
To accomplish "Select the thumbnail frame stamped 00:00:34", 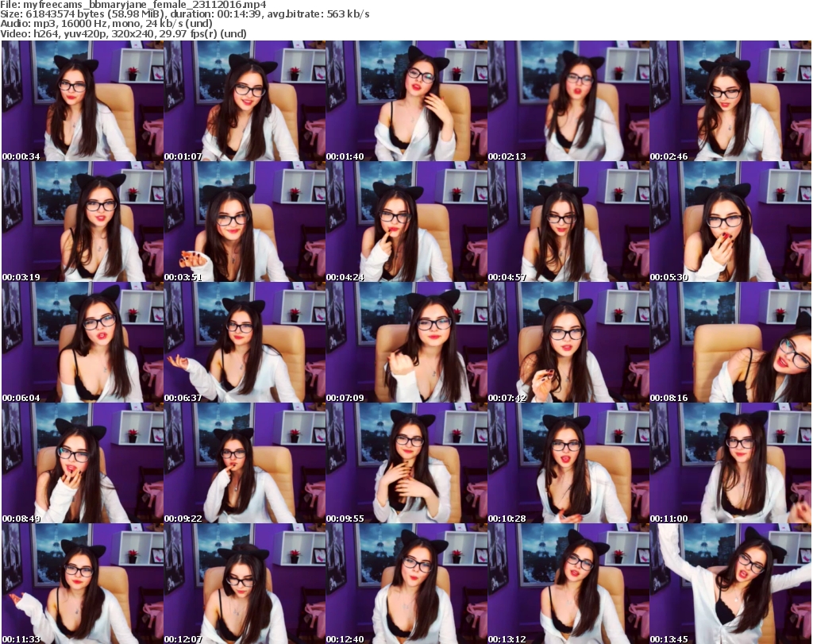I will point(83,101).
